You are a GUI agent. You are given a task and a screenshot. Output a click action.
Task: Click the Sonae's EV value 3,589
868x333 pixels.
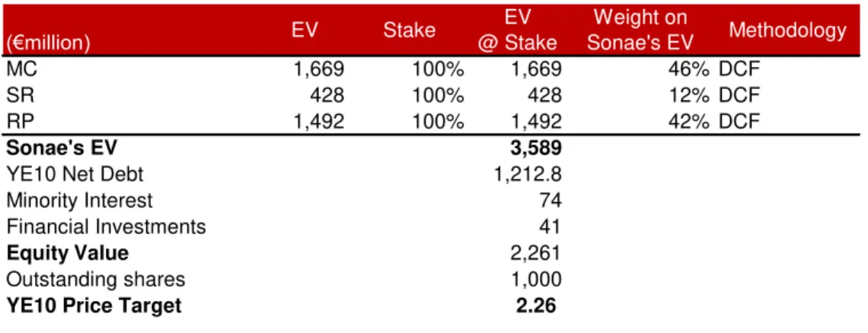tap(536, 148)
